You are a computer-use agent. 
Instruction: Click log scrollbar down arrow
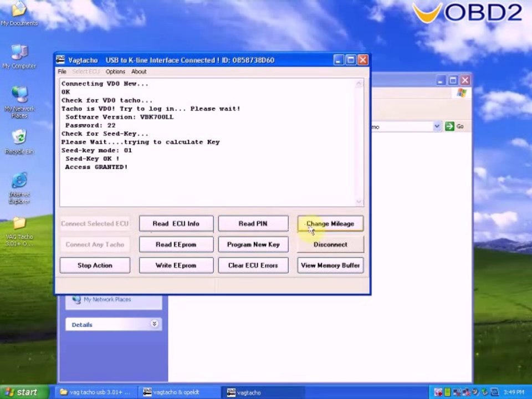click(x=359, y=202)
